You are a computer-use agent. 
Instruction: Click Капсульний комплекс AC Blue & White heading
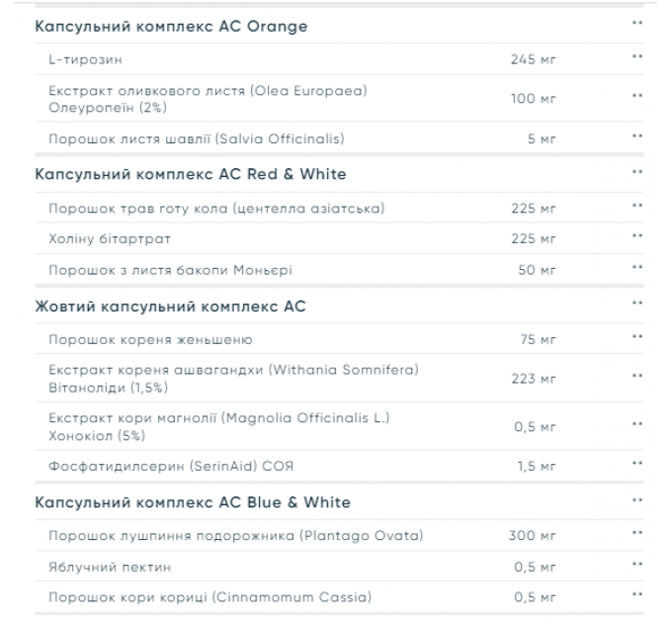193,502
